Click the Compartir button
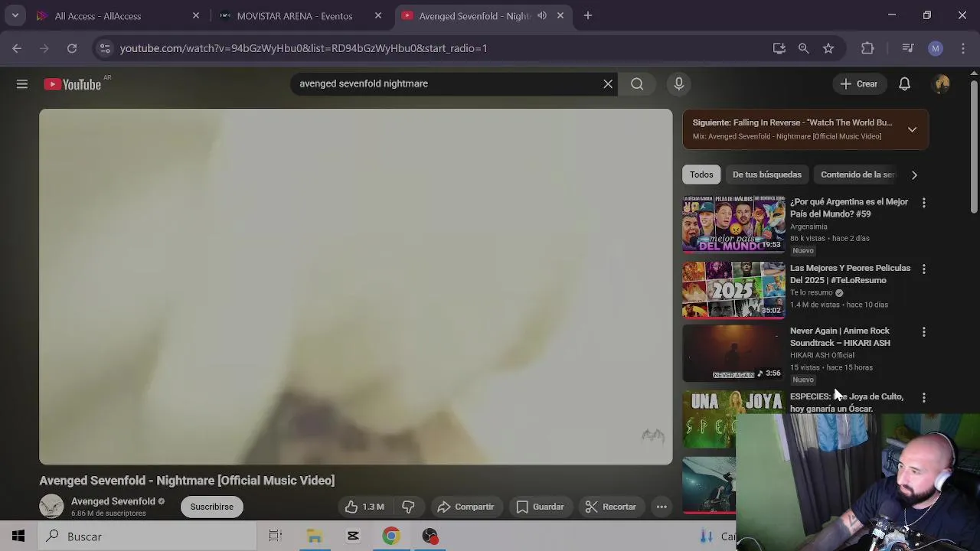This screenshot has width=980, height=551. pyautogui.click(x=465, y=507)
